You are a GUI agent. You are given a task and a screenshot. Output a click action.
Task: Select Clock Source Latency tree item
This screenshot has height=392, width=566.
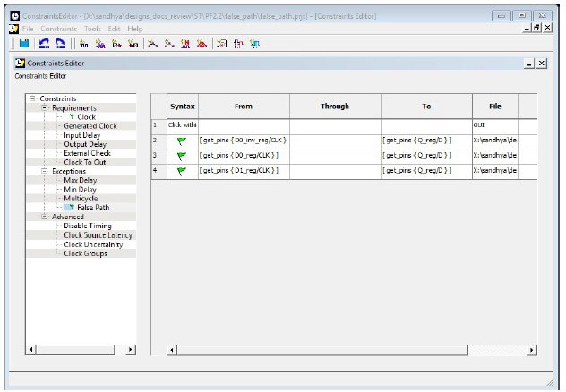coord(99,235)
